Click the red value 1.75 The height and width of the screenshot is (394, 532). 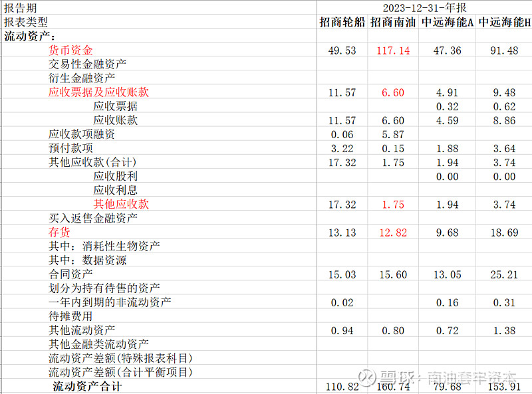[393, 205]
